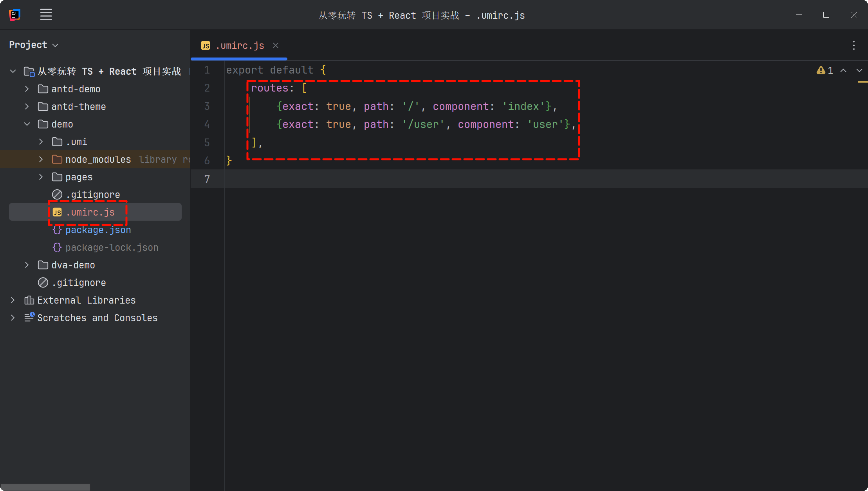Viewport: 868px width, 491px height.
Task: Expand the External Libraries node
Action: pyautogui.click(x=13, y=300)
